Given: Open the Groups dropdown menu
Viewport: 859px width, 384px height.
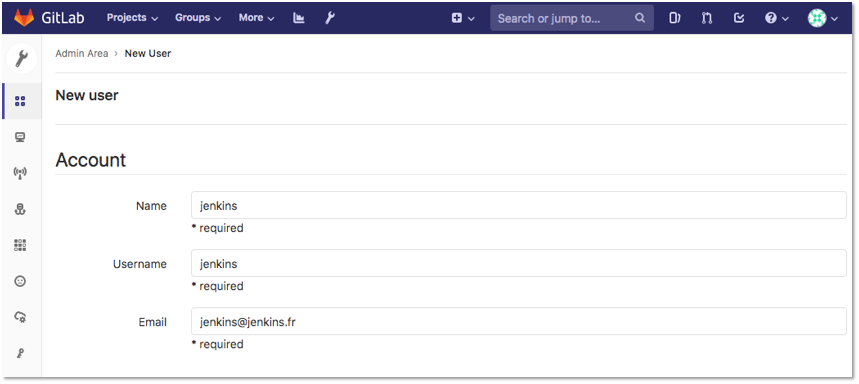Looking at the screenshot, I should pyautogui.click(x=198, y=18).
